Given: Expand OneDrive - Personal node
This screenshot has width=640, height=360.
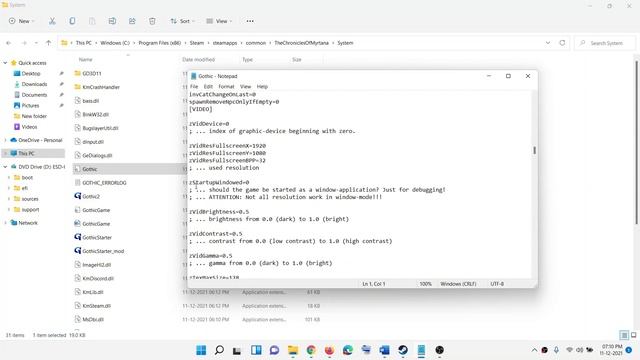Looking at the screenshot, I should [x=5, y=140].
